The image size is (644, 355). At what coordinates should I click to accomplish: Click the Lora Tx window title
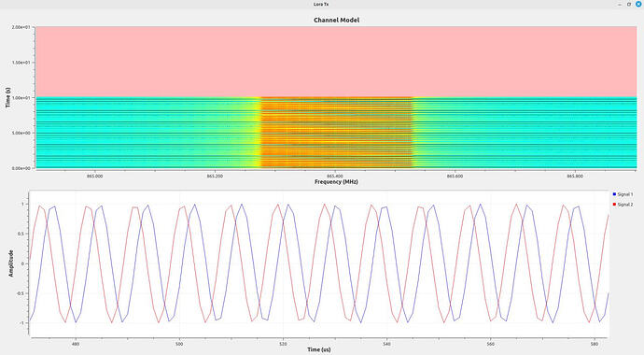point(321,4)
